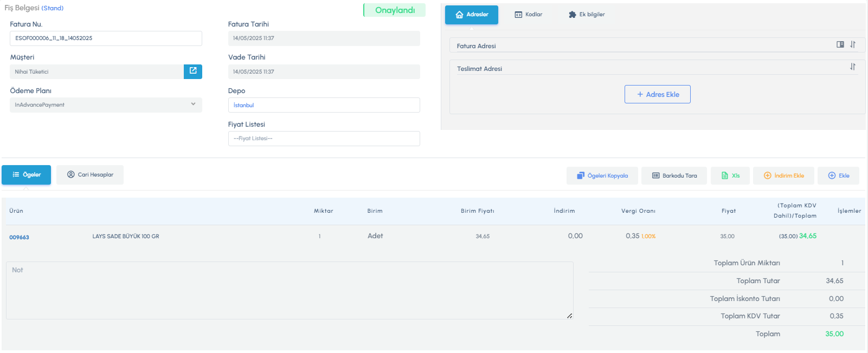Click into the Not text area
Viewport: 868px width, 353px height.
(289, 291)
